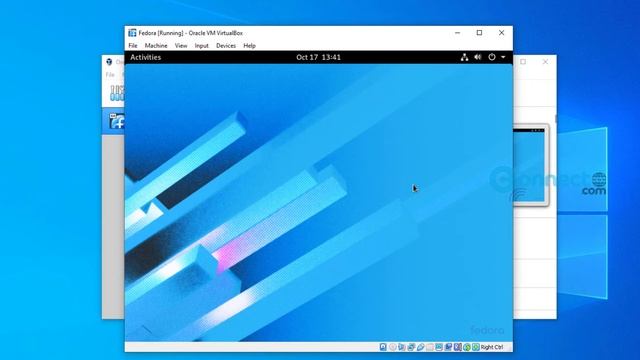
Task: Click the recording status indicator
Action: [x=448, y=347]
